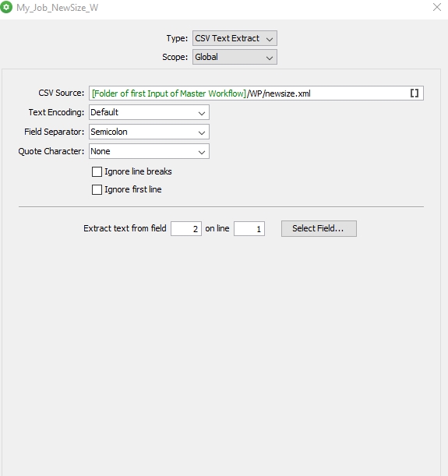Click the green gear app icon in title bar

pos(6,7)
